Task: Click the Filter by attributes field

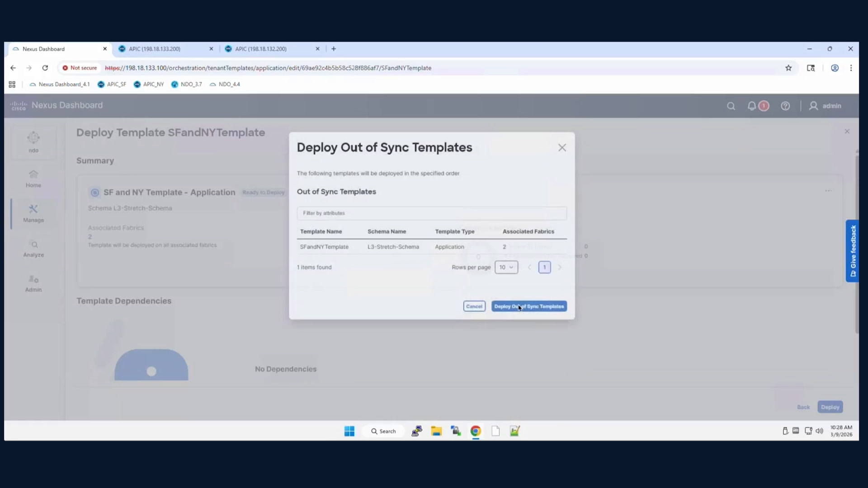Action: click(x=432, y=213)
